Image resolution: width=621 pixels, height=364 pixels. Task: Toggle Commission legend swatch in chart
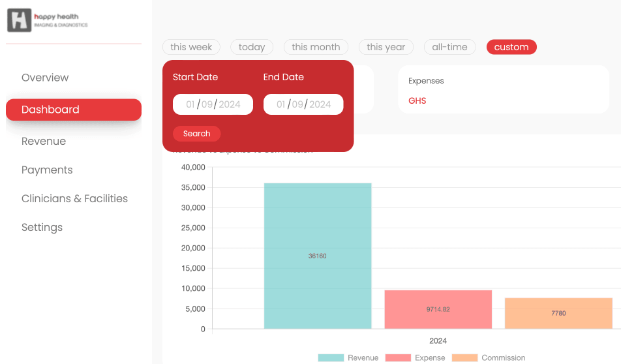[x=464, y=358]
